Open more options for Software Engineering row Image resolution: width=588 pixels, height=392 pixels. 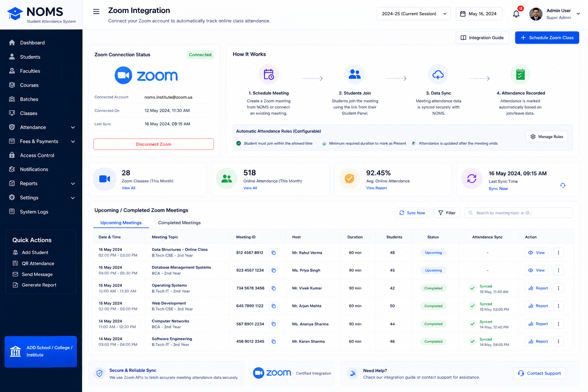point(559,341)
